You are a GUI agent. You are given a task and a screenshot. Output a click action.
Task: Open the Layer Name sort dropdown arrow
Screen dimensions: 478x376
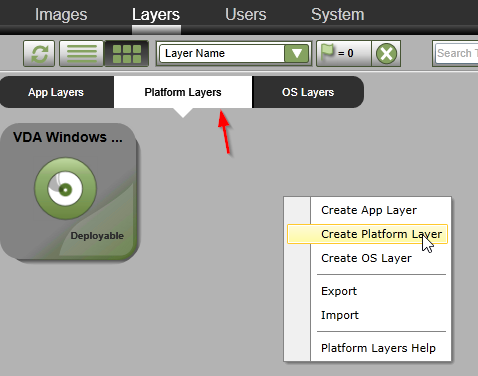point(296,53)
